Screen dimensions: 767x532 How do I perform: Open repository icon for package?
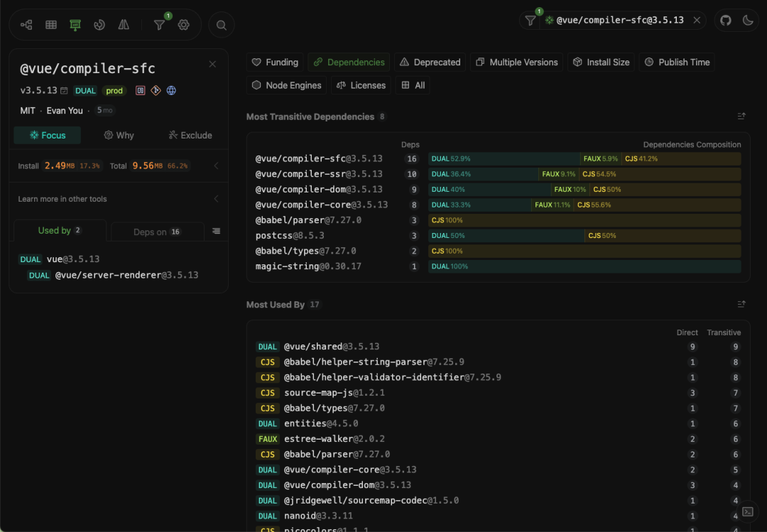[x=156, y=90]
